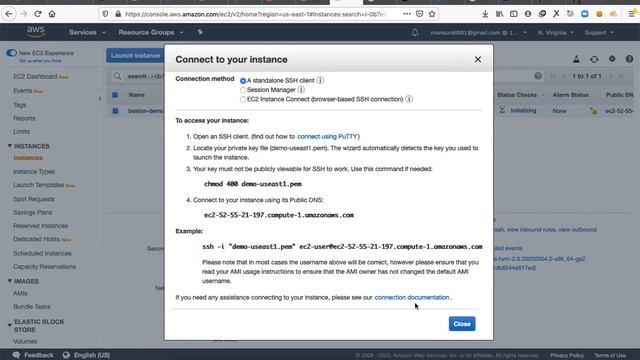Click the info icon beside standalone SSH client
The width and height of the screenshot is (640, 360).
tap(320, 80)
